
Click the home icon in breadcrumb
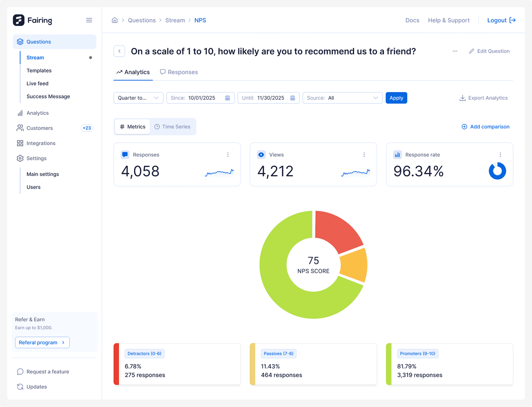tap(115, 20)
